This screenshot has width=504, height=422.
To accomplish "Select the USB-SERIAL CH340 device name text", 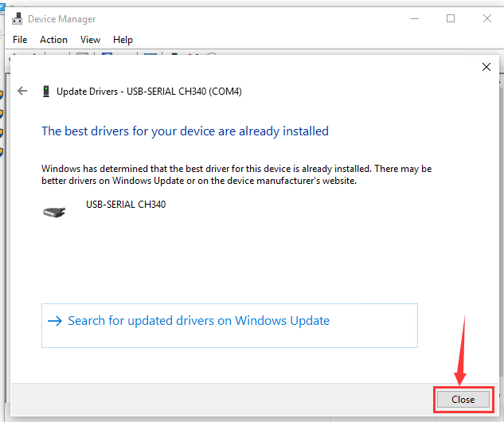I will pyautogui.click(x=126, y=205).
